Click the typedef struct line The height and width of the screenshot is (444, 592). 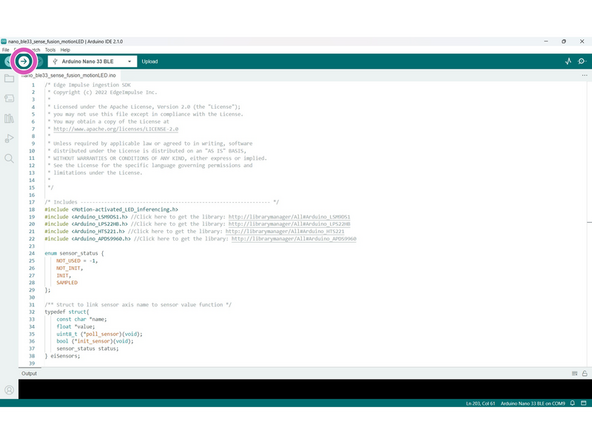click(x=67, y=312)
